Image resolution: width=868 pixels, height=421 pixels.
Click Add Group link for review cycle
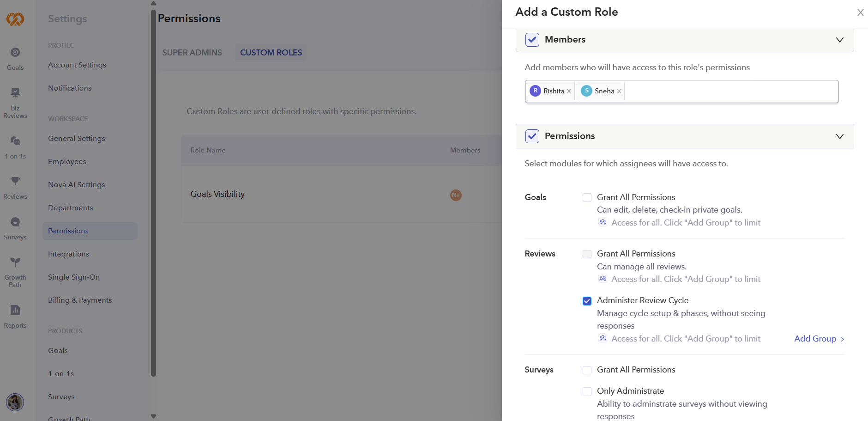click(x=819, y=339)
